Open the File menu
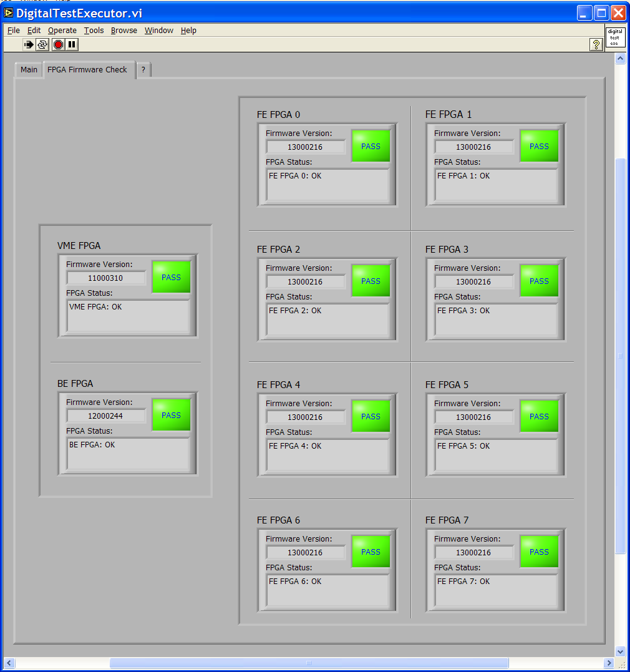The image size is (630, 672). 14,30
